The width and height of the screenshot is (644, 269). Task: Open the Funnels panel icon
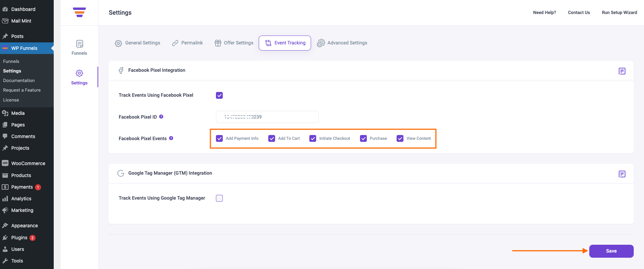[x=79, y=44]
